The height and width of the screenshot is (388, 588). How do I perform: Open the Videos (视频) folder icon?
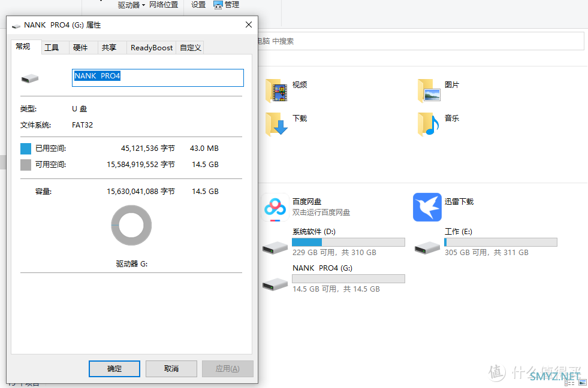click(x=276, y=91)
